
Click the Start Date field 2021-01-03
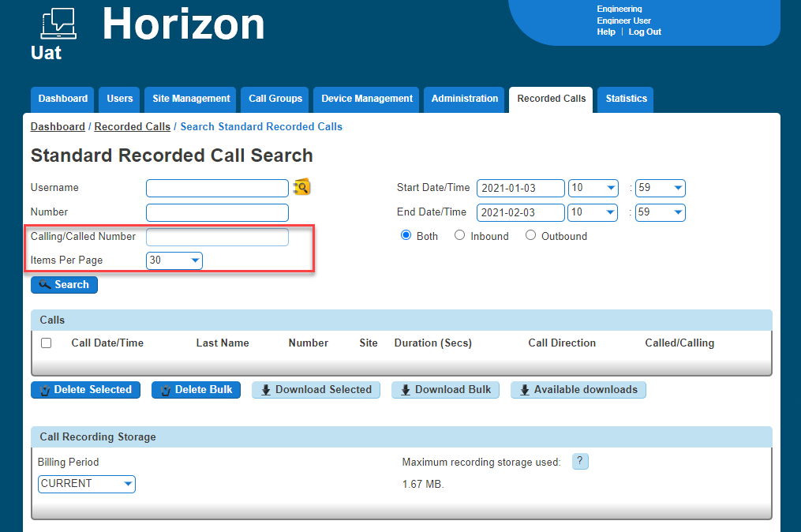pos(521,188)
